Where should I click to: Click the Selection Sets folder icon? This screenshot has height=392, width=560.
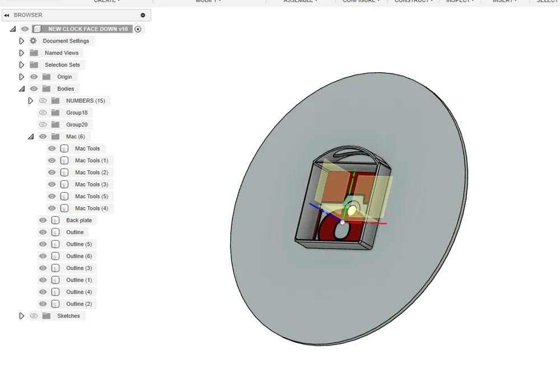coord(34,64)
